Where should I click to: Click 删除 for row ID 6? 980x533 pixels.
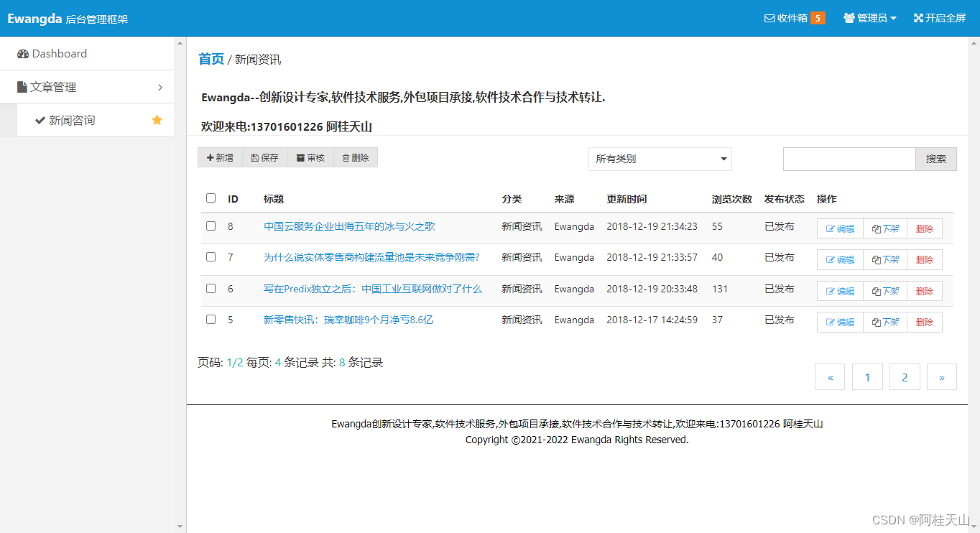point(925,291)
